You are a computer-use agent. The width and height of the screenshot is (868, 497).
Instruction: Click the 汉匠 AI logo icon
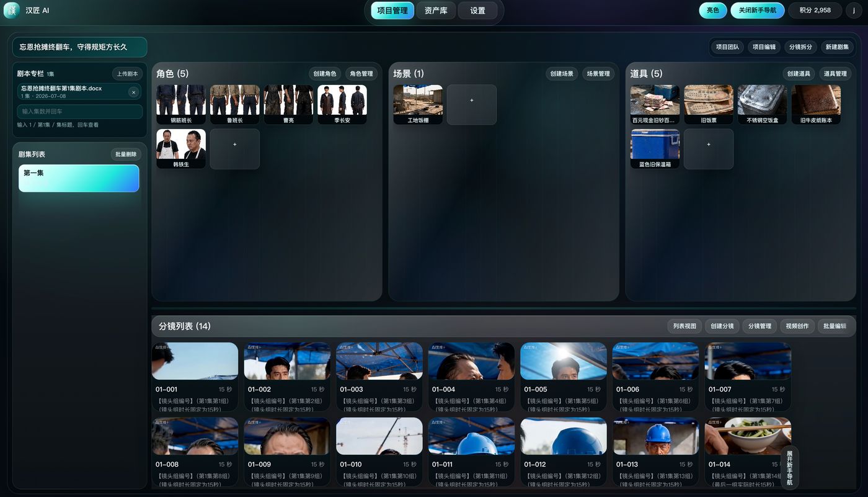[12, 11]
